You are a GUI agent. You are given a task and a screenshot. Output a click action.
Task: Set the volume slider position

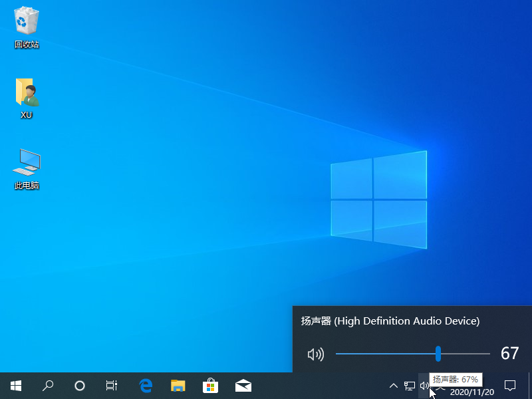439,354
